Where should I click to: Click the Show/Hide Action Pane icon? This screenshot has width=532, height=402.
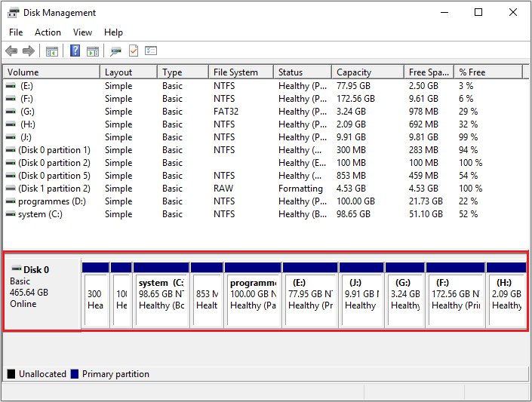(x=93, y=51)
